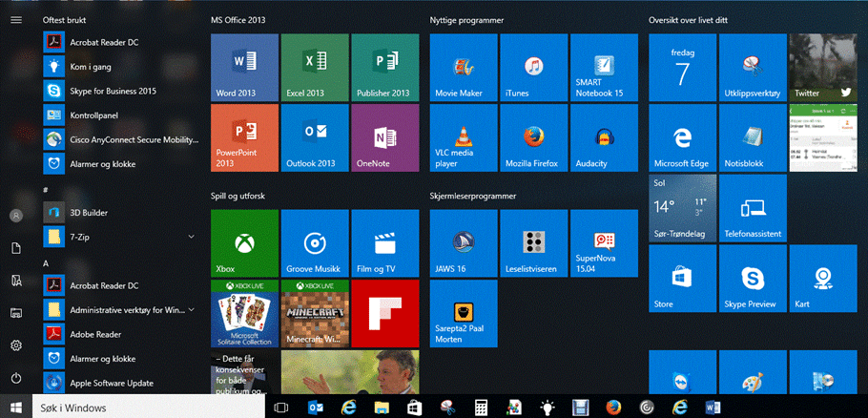Open the Audacity tile
This screenshot has height=418, width=868.
click(604, 138)
